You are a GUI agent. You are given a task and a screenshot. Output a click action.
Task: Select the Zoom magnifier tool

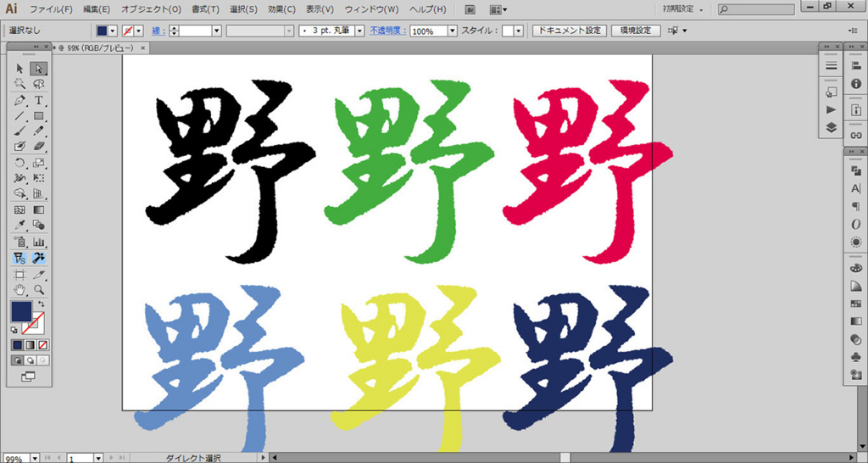pos(39,290)
